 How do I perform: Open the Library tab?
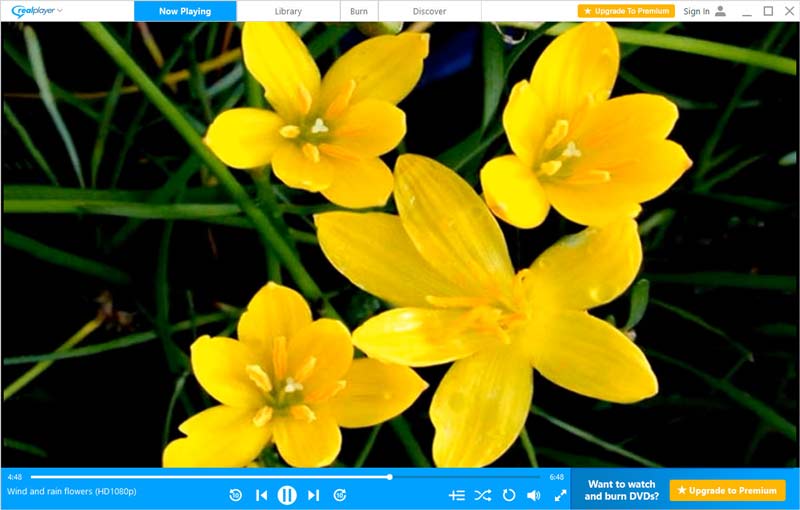(x=288, y=11)
